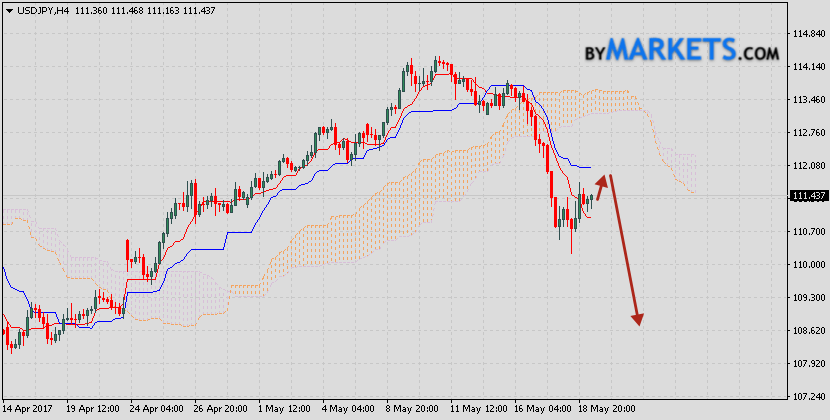The image size is (830, 420).
Task: Open the byMARKETS.com logo link
Action: coord(682,49)
